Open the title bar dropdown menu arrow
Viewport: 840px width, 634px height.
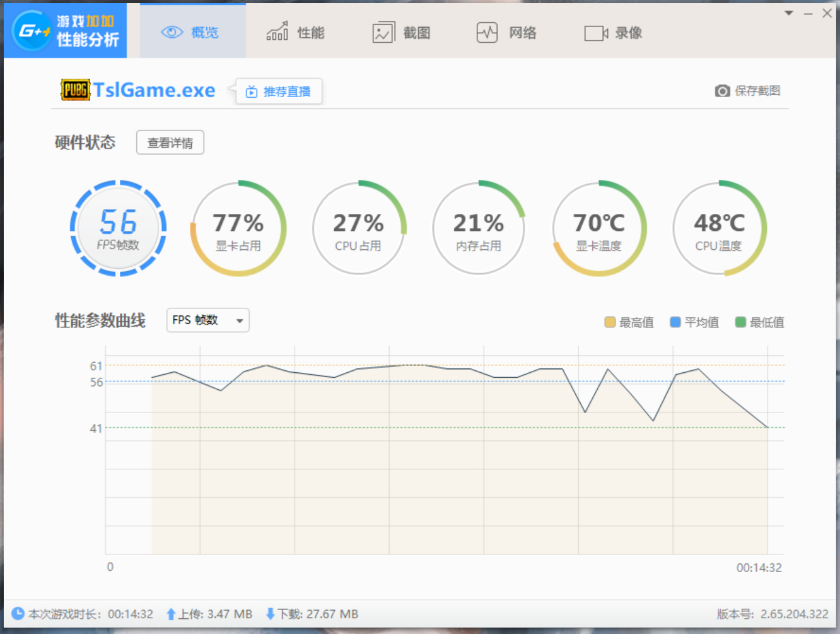click(788, 13)
